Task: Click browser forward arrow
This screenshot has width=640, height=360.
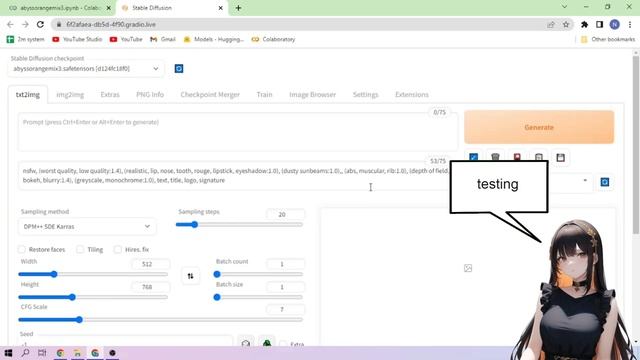Action: (x=25, y=24)
